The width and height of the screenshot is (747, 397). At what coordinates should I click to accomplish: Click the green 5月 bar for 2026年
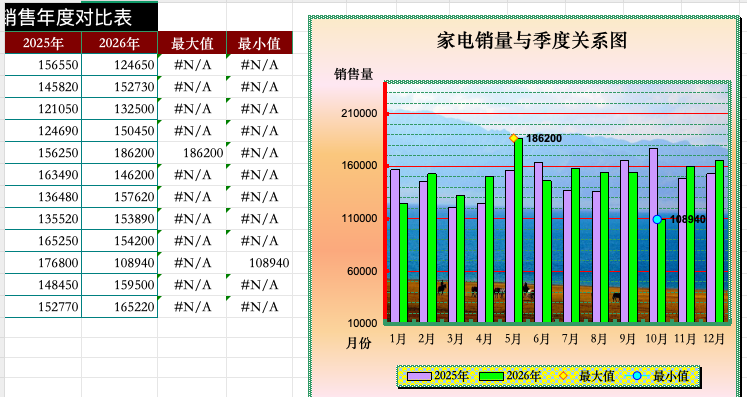pos(518,230)
